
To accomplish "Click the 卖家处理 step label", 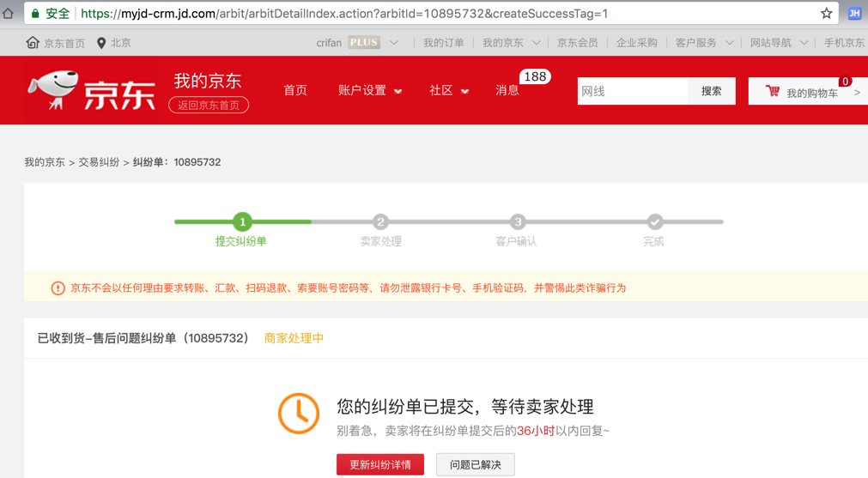I will (381, 241).
